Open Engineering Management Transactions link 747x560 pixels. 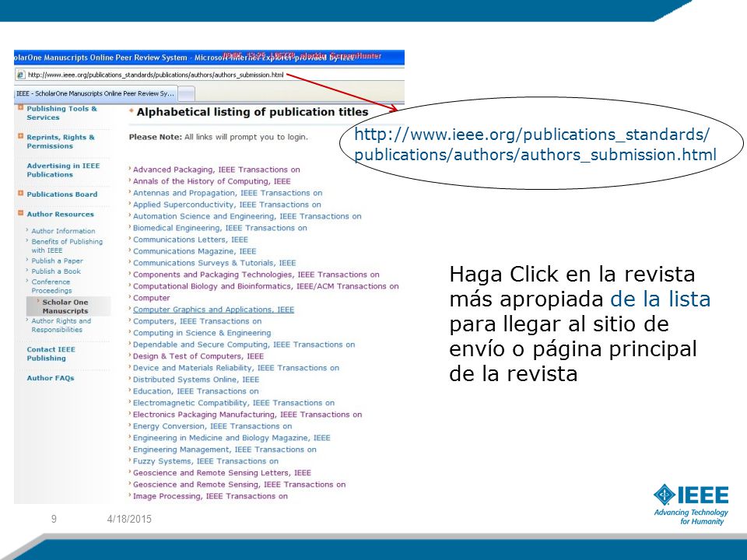[x=224, y=450]
